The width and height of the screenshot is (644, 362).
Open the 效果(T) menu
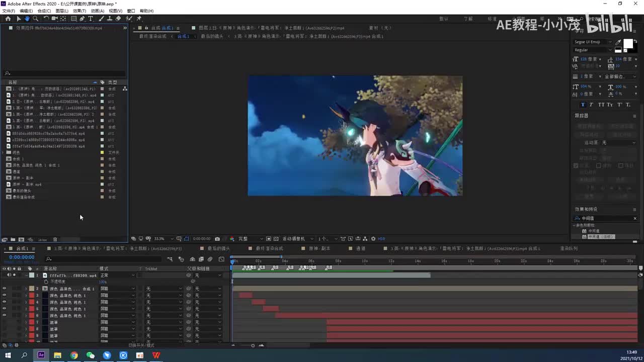[x=79, y=11]
